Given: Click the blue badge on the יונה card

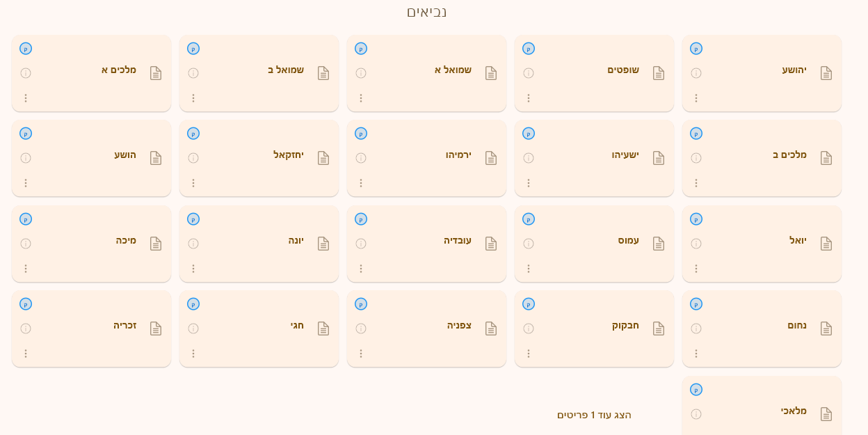Looking at the screenshot, I should pos(193,219).
